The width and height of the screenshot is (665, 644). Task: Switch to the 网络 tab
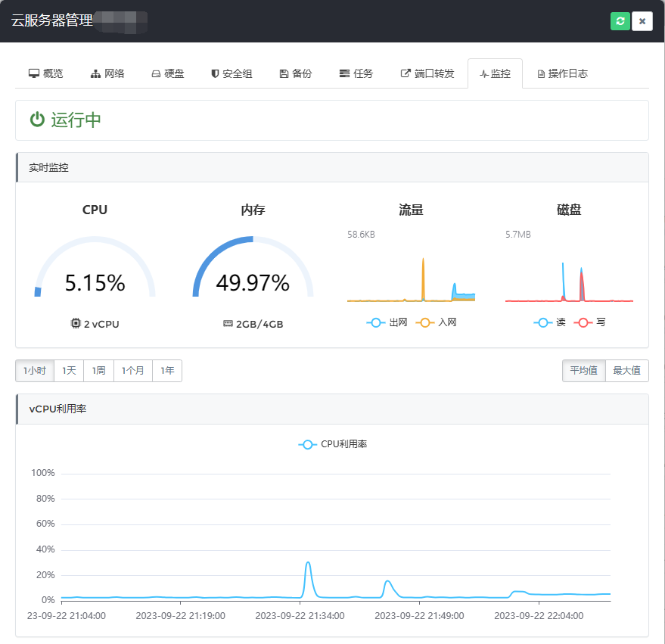coord(107,74)
